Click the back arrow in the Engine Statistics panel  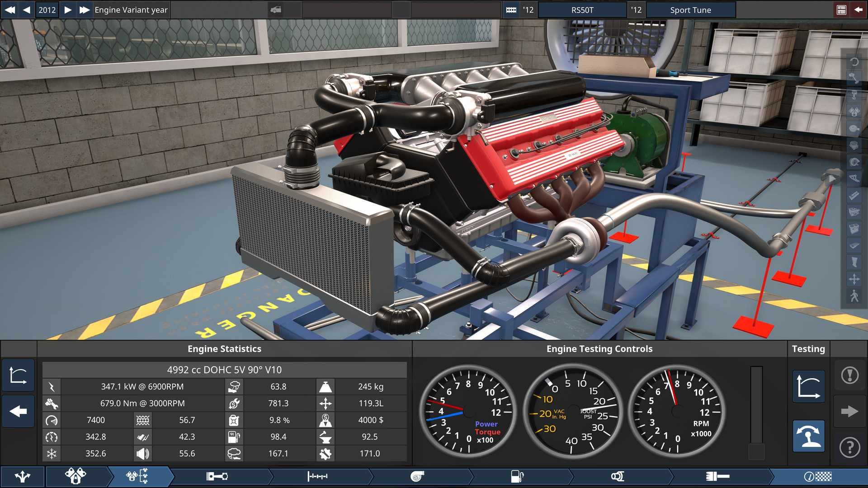pos(18,411)
